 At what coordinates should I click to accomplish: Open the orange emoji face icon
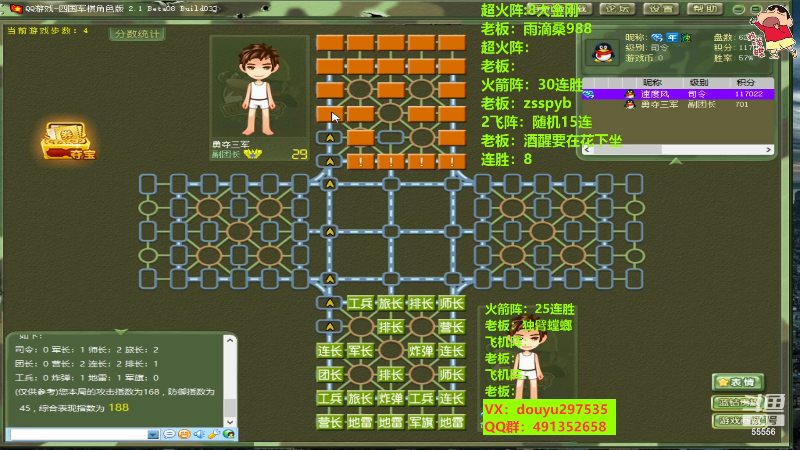point(184,434)
